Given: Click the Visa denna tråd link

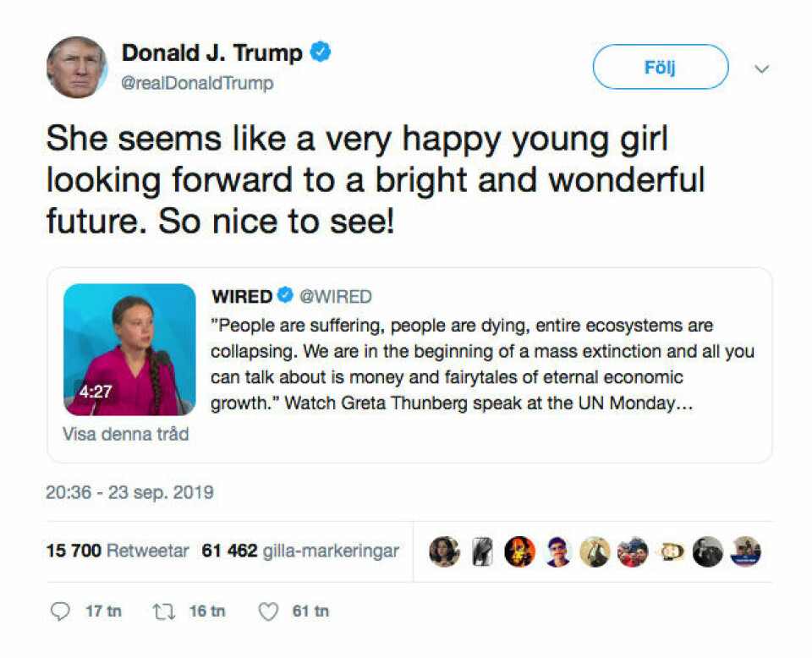Looking at the screenshot, I should coord(125,435).
